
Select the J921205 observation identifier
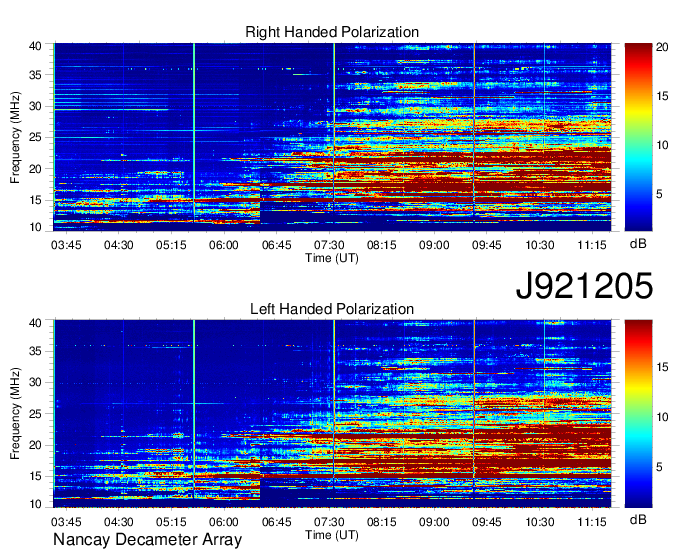click(584, 285)
